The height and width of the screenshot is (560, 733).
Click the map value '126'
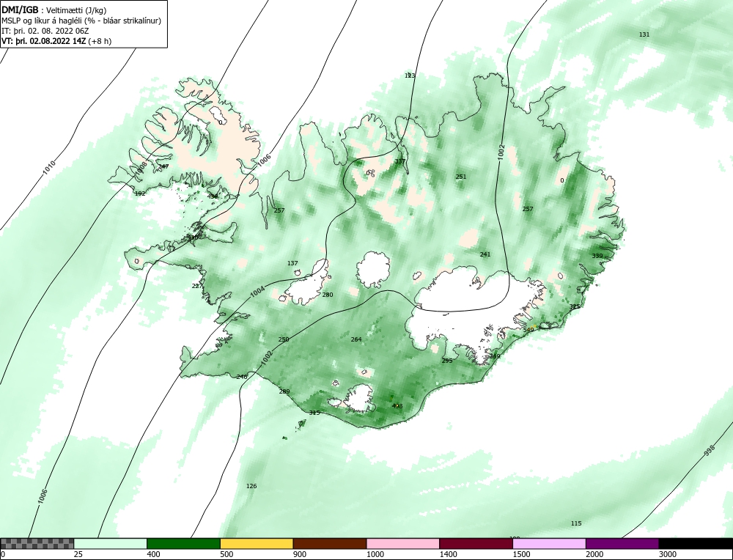[x=251, y=486]
